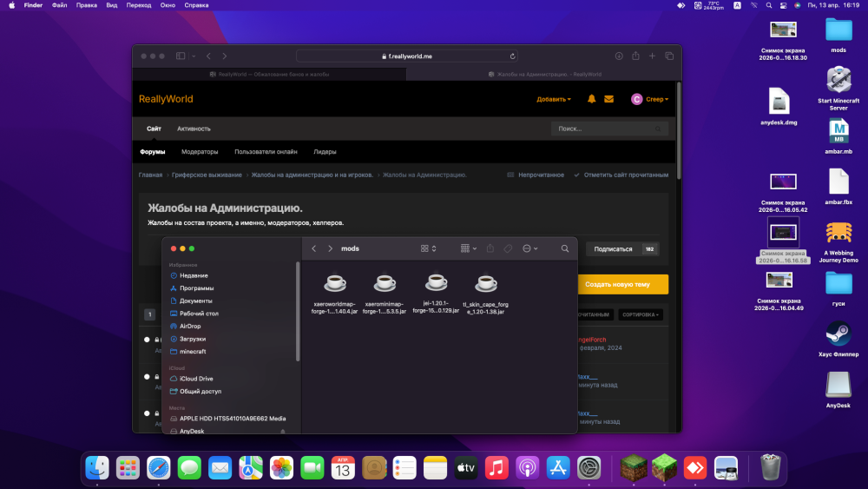Select xaerominimap-forge jar file
Viewport: 868px width, 489px height.
[x=385, y=294]
